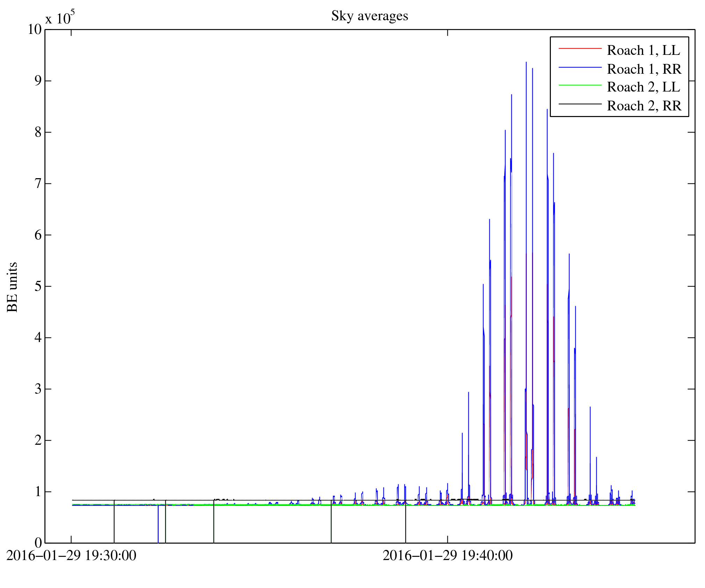Click the y-axis tick label 8
Image resolution: width=705 pixels, height=588 pixels.
pos(38,132)
